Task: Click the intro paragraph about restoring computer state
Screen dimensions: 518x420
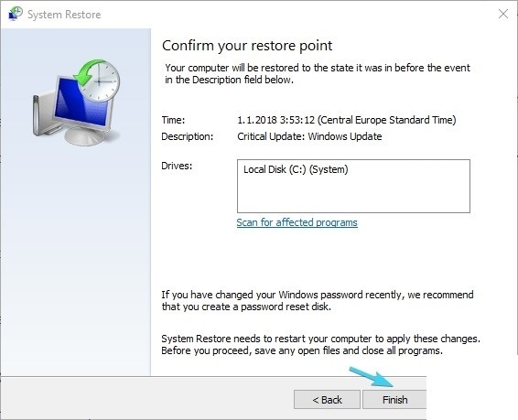Action: 318,73
